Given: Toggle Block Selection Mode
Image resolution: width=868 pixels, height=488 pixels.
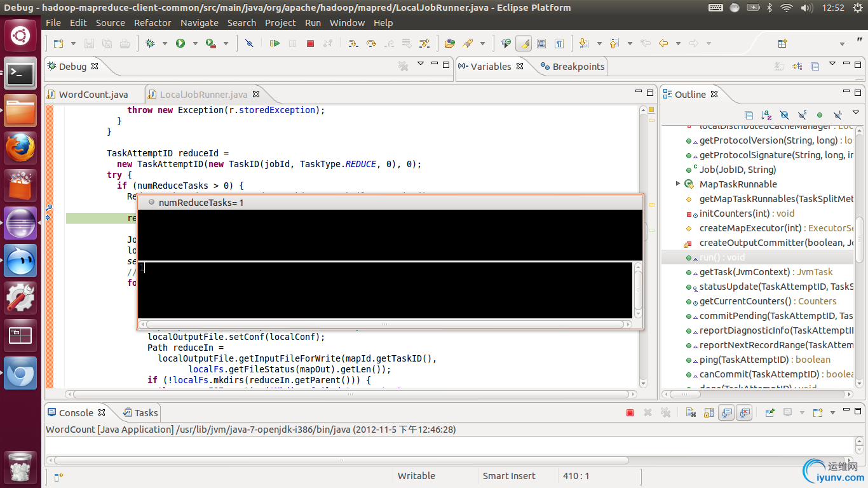Looking at the screenshot, I should point(541,43).
